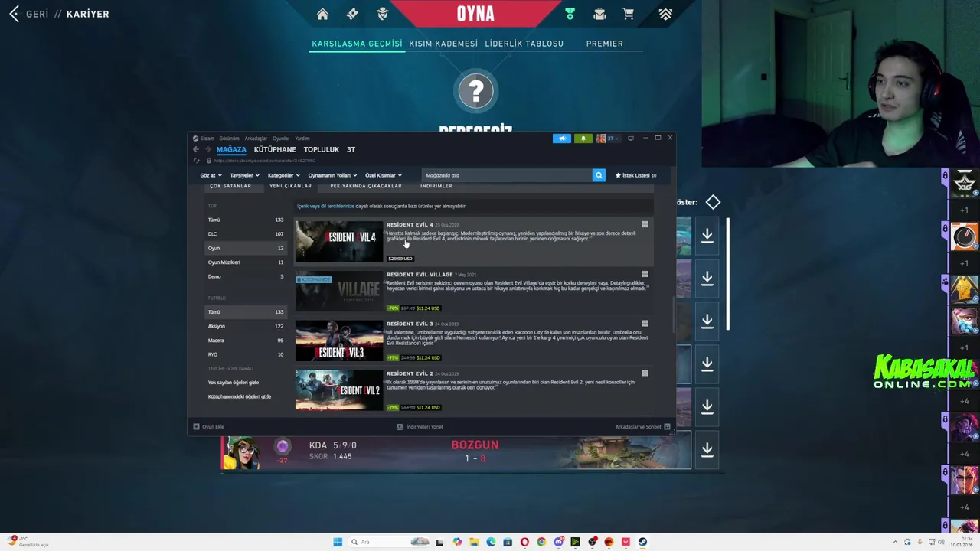The width and height of the screenshot is (980, 551).
Task: Click the OYNA play button
Action: (475, 14)
